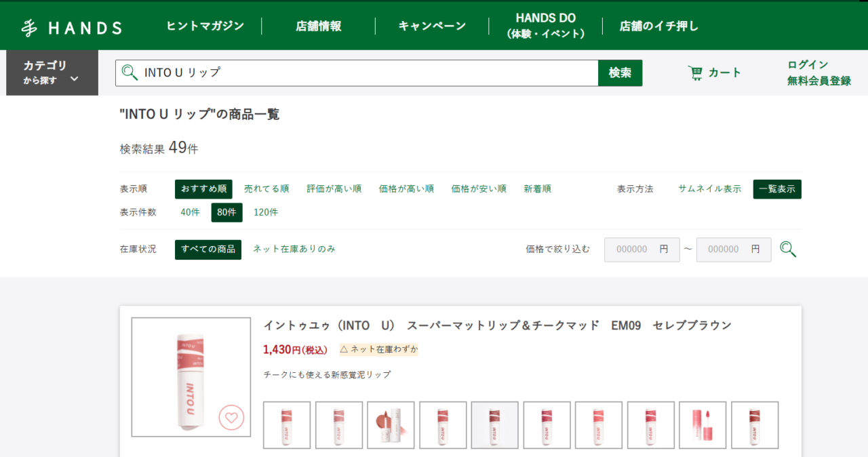Show 40件 per page
Image resolution: width=868 pixels, height=457 pixels.
[x=190, y=212]
